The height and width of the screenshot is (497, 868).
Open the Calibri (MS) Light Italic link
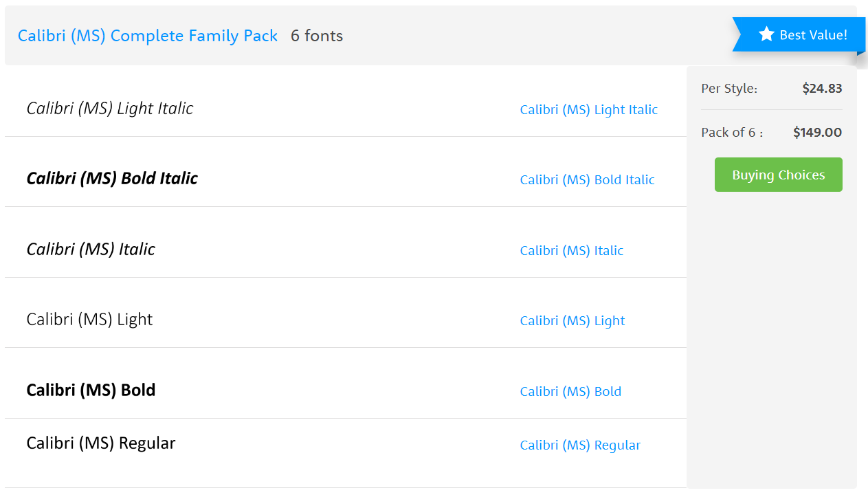588,109
